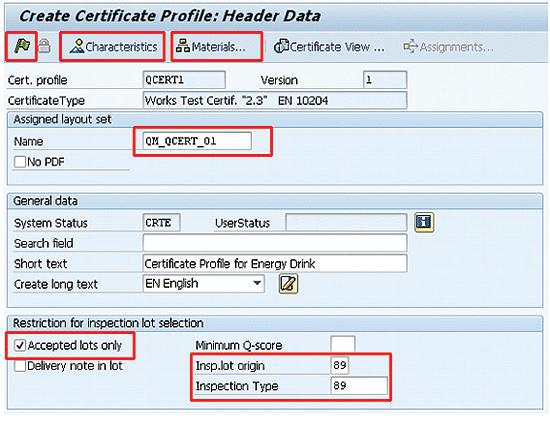The width and height of the screenshot is (550, 426).
Task: Click the layout set Name field
Action: (x=197, y=141)
